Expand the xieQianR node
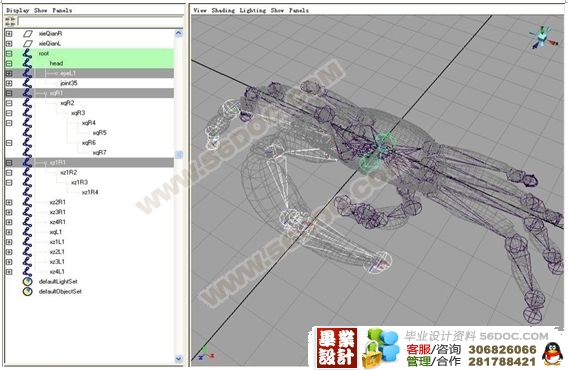This screenshot has width=568, height=370. [9, 34]
